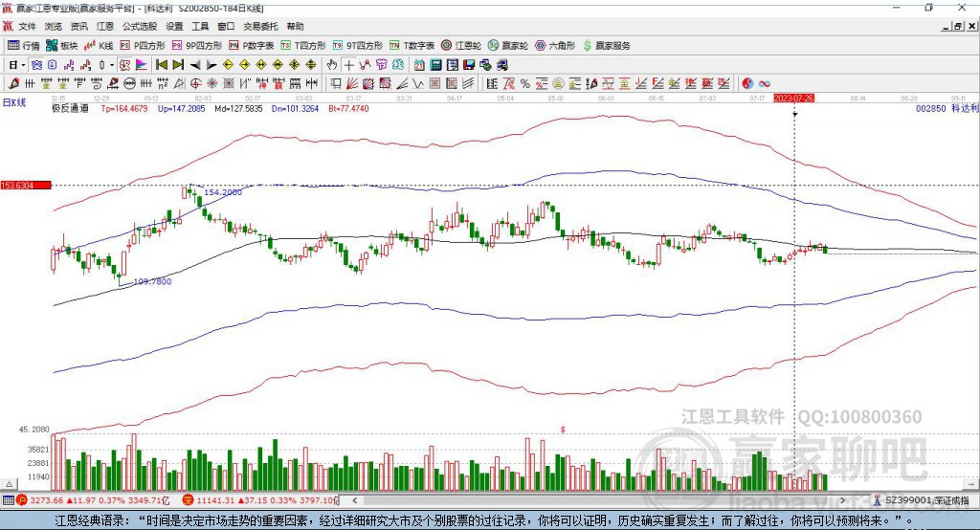
Task: Open the 行情 quotes view
Action: point(24,46)
